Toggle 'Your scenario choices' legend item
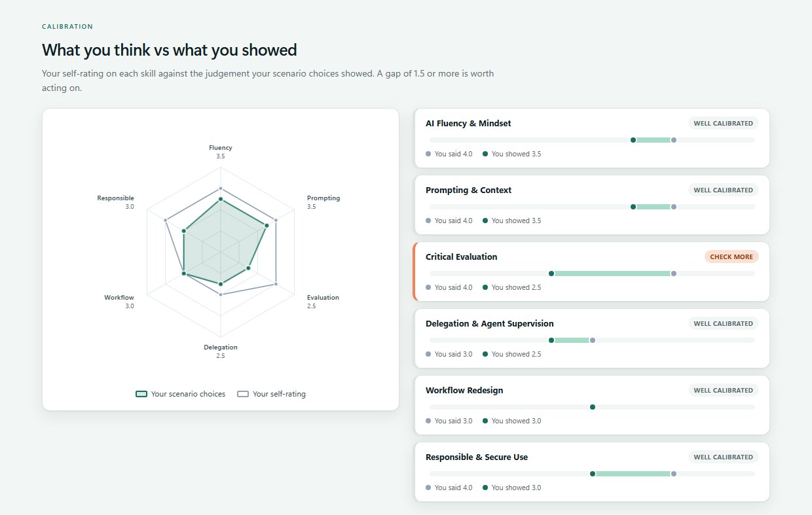The width and height of the screenshot is (812, 515). 180,394
